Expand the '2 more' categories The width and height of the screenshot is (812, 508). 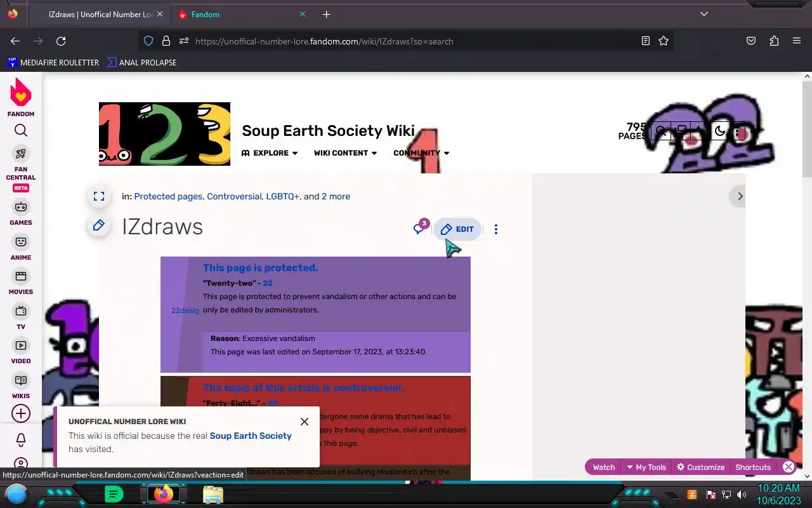click(x=336, y=196)
